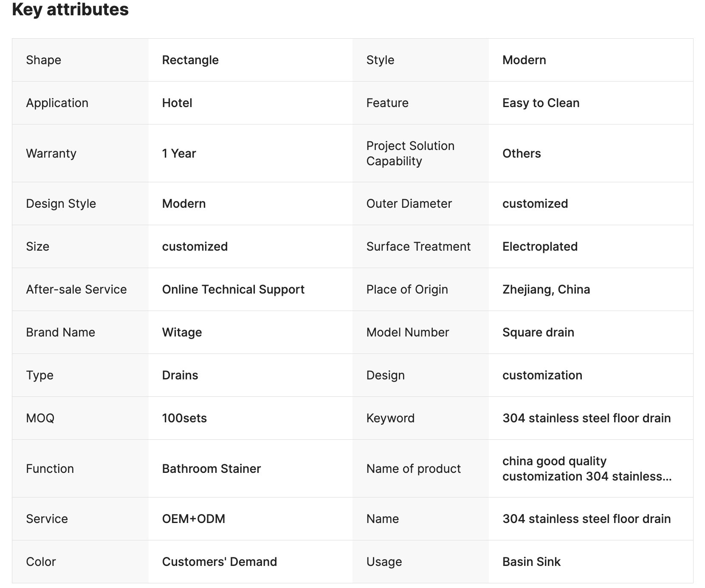Select the 1 Year warranty value
This screenshot has width=705, height=588.
tap(179, 153)
